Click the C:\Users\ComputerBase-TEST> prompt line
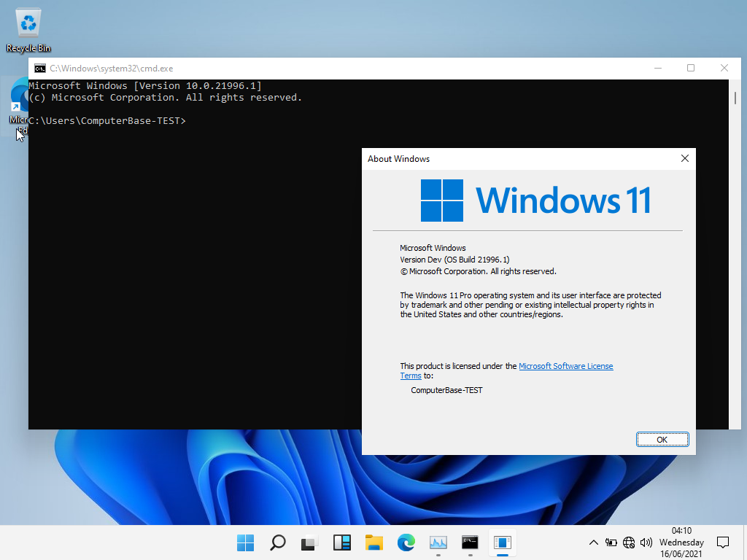Screen dimensions: 747x560 coord(107,121)
